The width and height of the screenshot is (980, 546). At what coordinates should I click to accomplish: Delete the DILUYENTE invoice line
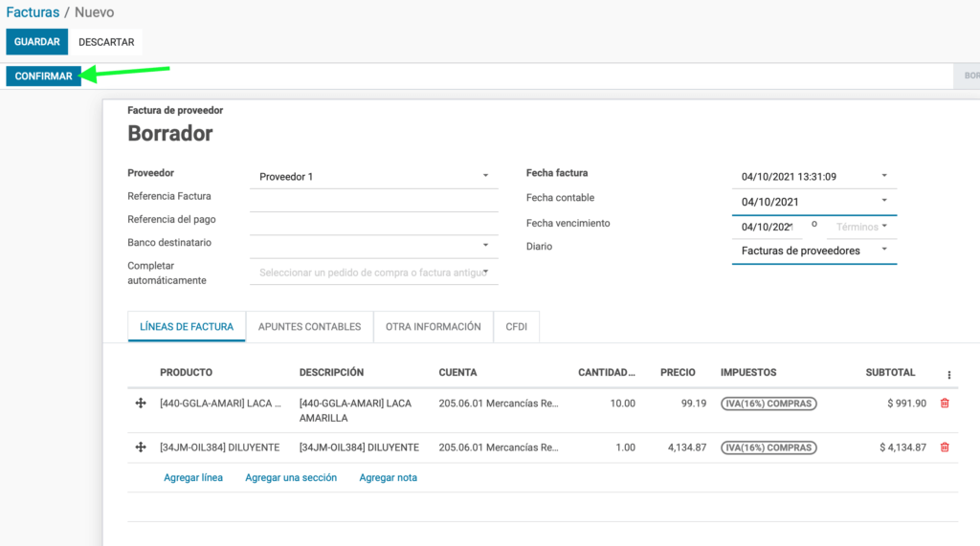[945, 448]
